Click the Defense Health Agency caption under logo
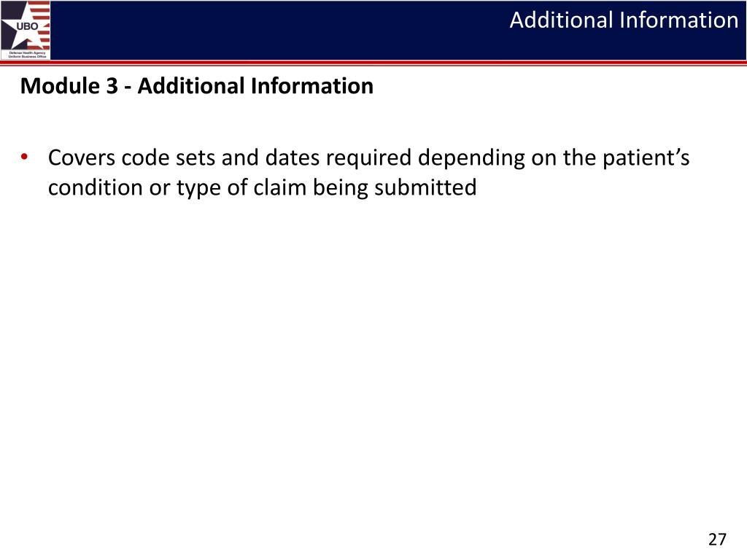Viewport: 747px width, 560px height. (x=28, y=54)
